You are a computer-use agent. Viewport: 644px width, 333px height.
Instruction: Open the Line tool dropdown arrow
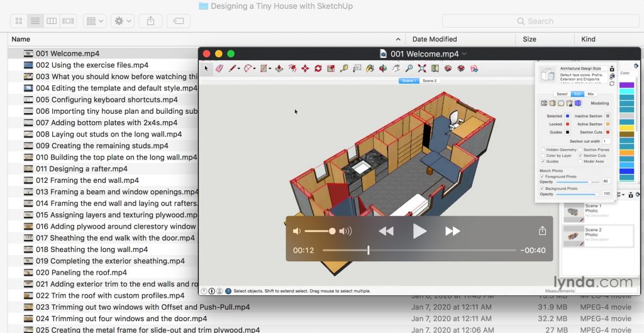(x=238, y=69)
